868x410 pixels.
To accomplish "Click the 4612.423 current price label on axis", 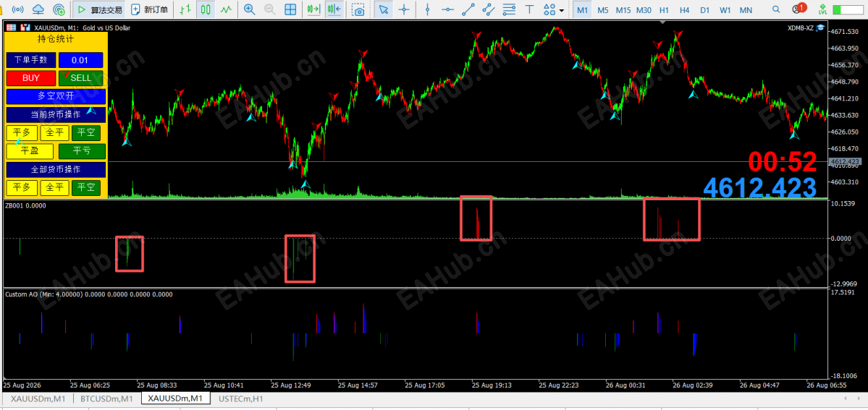I will click(845, 161).
